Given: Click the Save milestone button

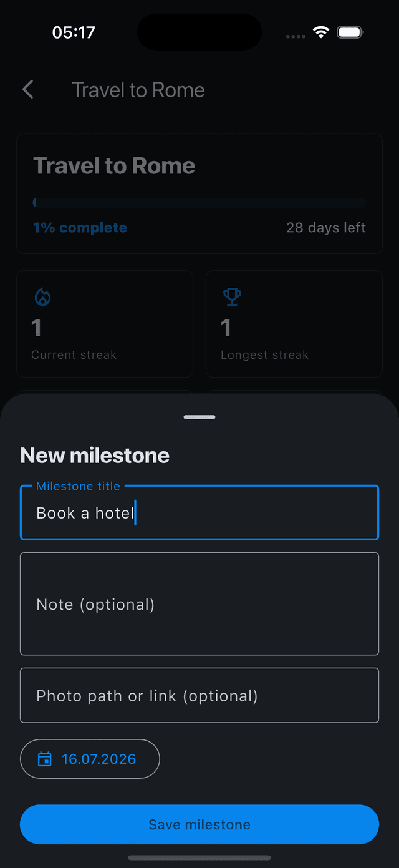Looking at the screenshot, I should click(199, 824).
